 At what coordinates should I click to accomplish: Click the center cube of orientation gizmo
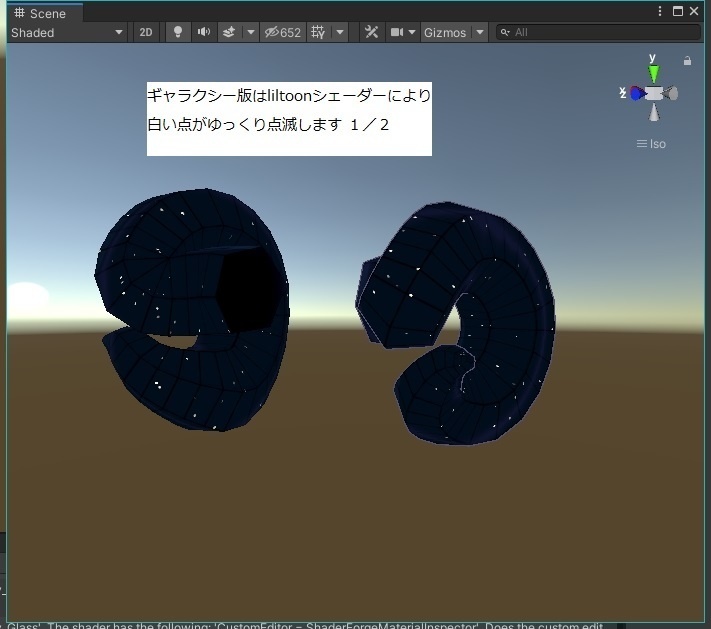coord(654,93)
